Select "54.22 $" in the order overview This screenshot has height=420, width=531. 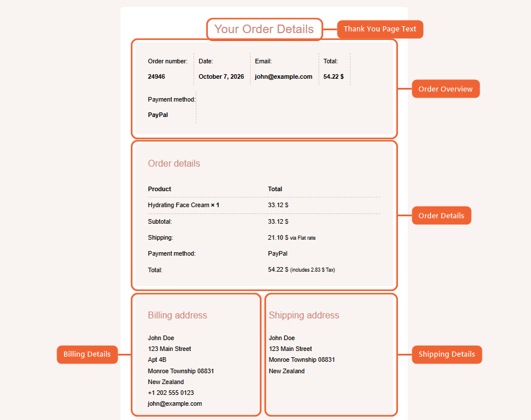click(333, 76)
